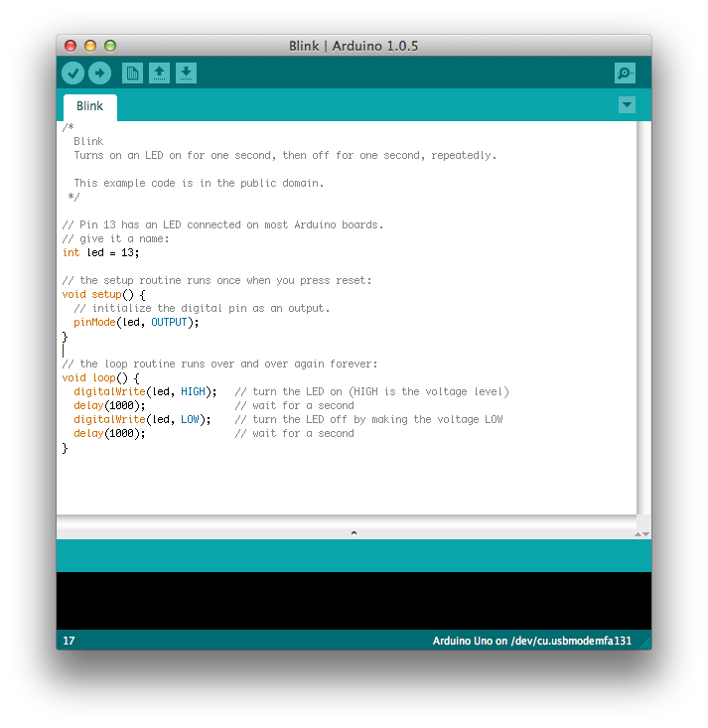The width and height of the screenshot is (708, 728).
Task: Open the Serial Monitor
Action: point(625,73)
